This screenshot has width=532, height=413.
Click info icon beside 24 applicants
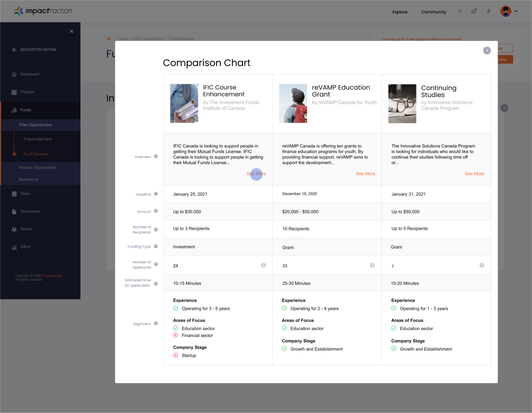263,265
